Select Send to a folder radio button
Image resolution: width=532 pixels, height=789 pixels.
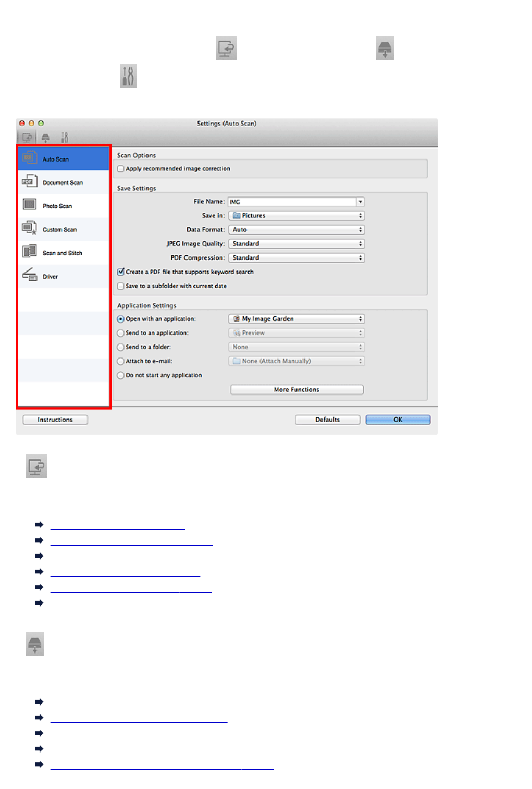[x=121, y=347]
